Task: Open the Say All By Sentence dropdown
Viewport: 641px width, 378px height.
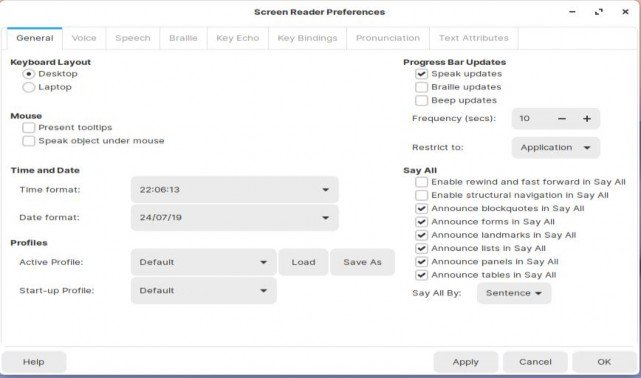Action: coord(514,293)
